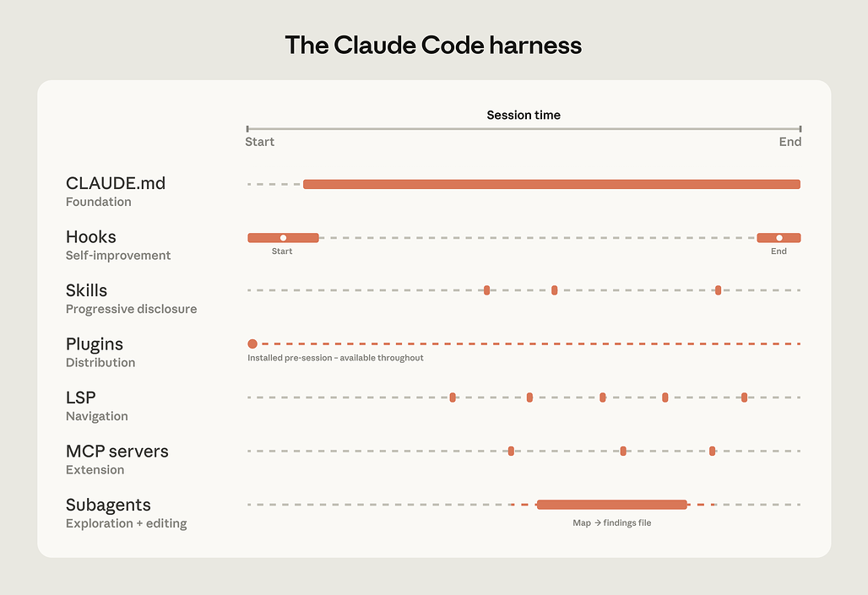Select the long CLAUDE.md orange bar
868x595 pixels.
[551, 184]
